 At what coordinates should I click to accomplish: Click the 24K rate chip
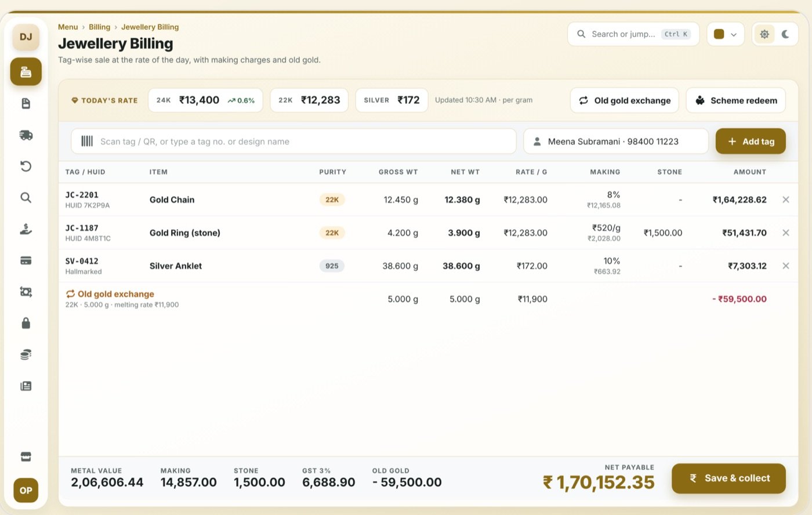click(x=205, y=100)
